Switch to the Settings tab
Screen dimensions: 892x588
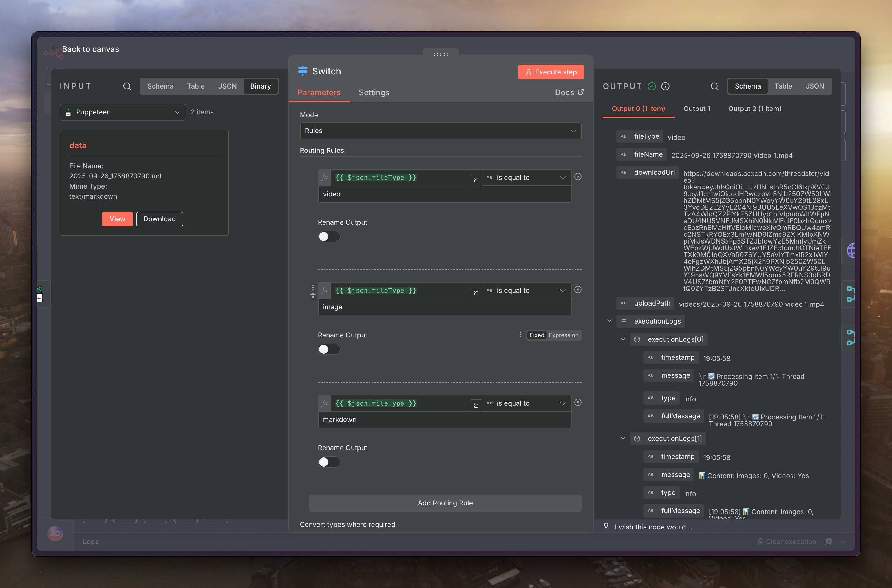pyautogui.click(x=374, y=93)
